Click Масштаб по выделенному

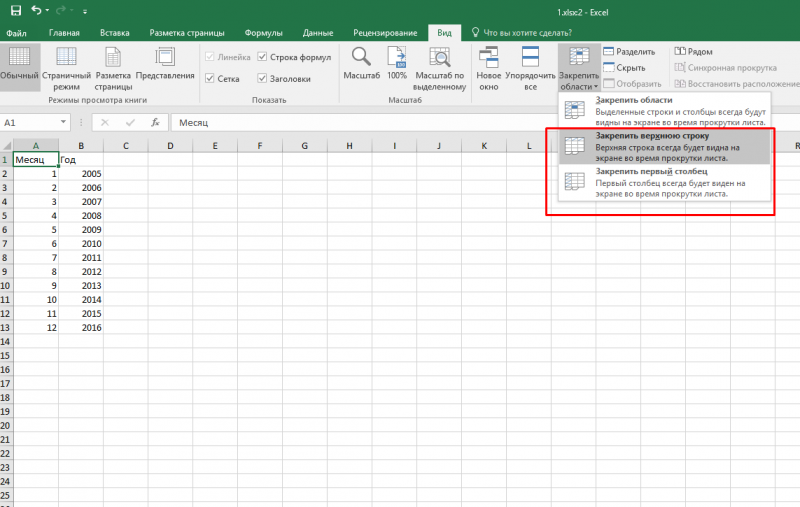[439, 68]
